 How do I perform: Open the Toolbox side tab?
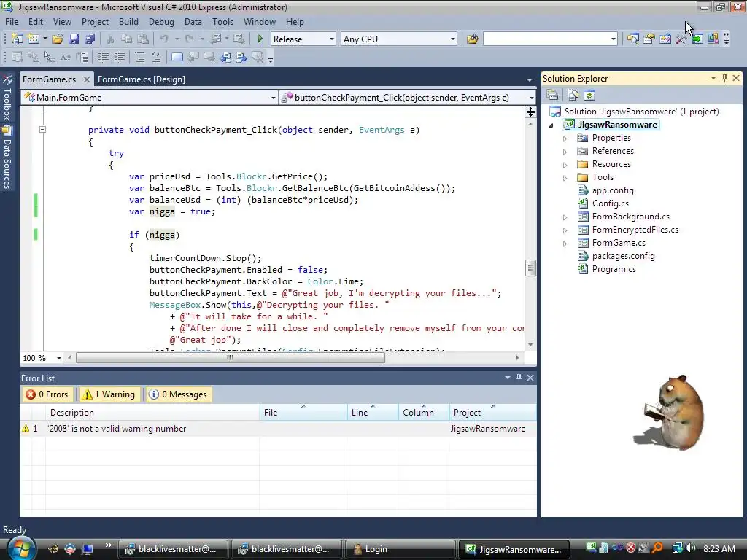coord(7,97)
